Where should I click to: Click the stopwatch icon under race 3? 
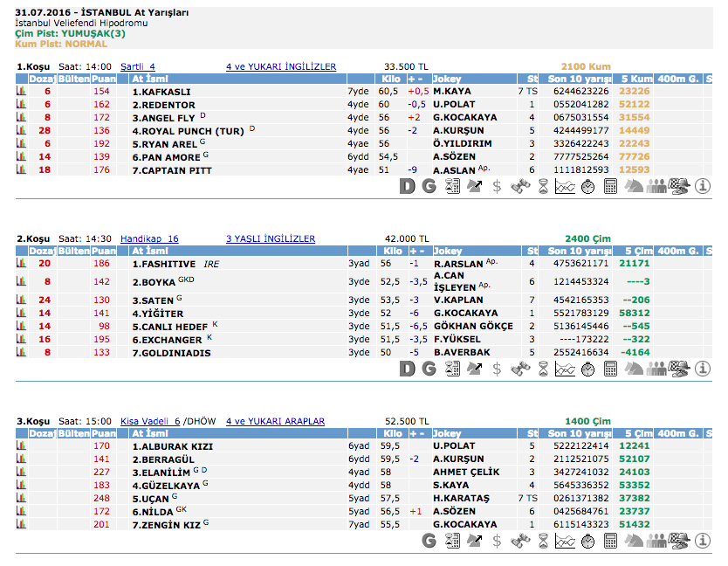point(587,540)
